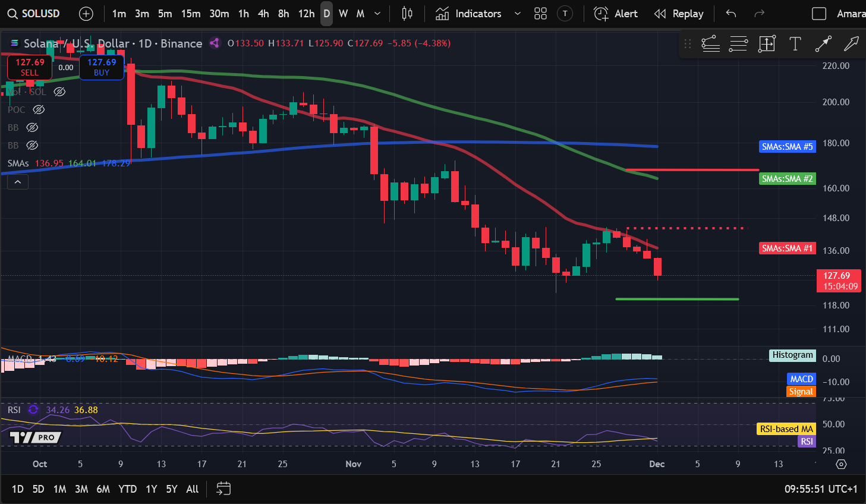
Task: Toggle visibility of the POC indicator
Action: [39, 109]
